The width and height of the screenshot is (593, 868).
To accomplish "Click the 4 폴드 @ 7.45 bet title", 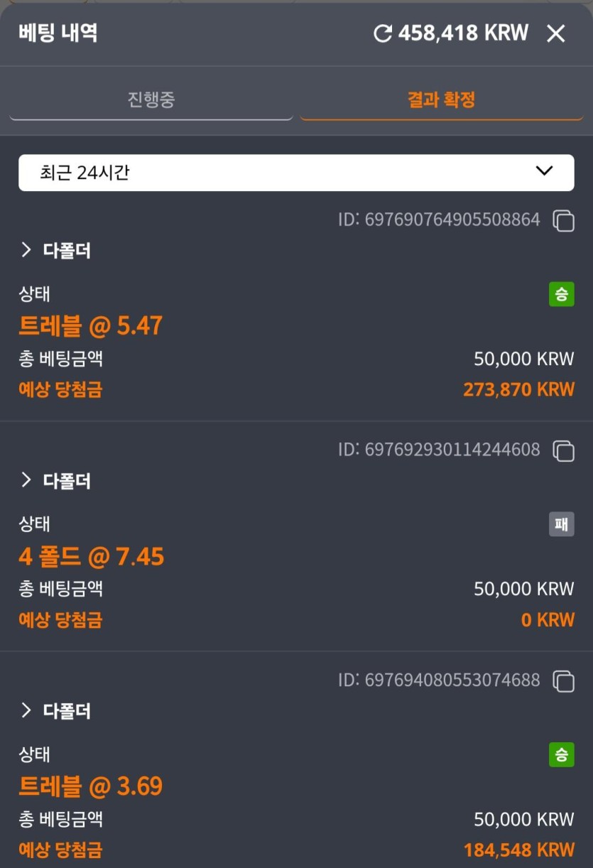I will pyautogui.click(x=91, y=556).
